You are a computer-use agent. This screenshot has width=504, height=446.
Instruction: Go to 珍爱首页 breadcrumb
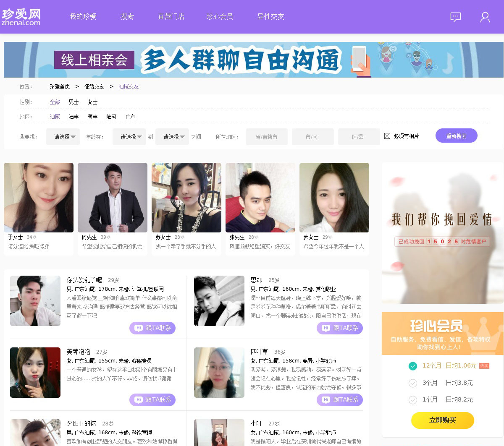pos(60,86)
